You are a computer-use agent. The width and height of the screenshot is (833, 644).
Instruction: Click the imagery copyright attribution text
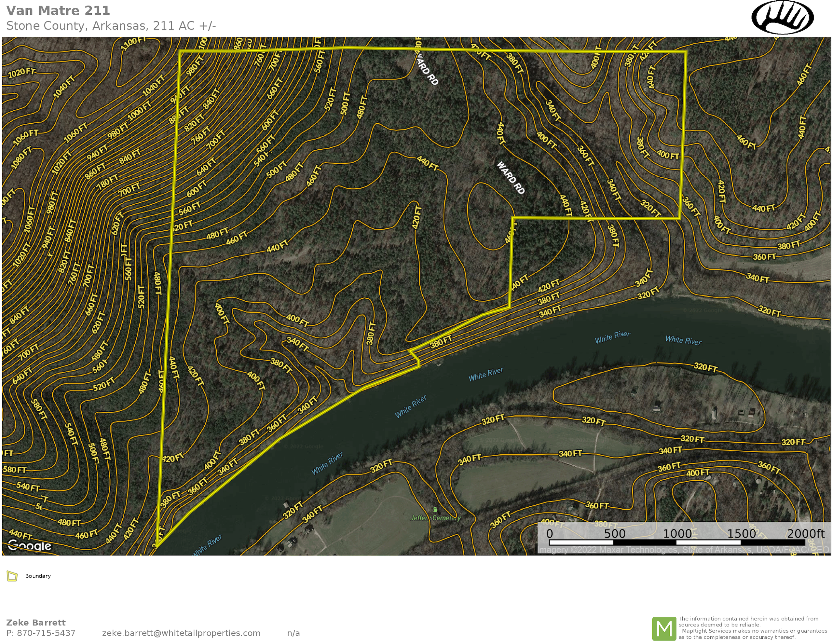tap(683, 550)
